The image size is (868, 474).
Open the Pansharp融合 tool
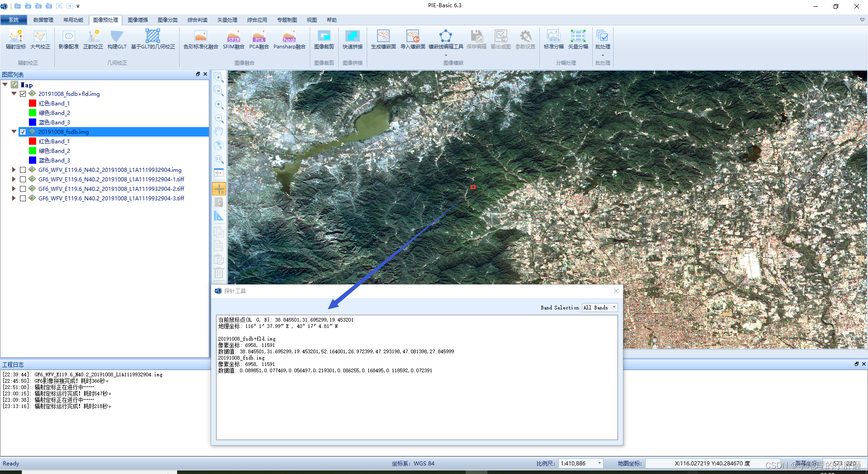pyautogui.click(x=289, y=39)
